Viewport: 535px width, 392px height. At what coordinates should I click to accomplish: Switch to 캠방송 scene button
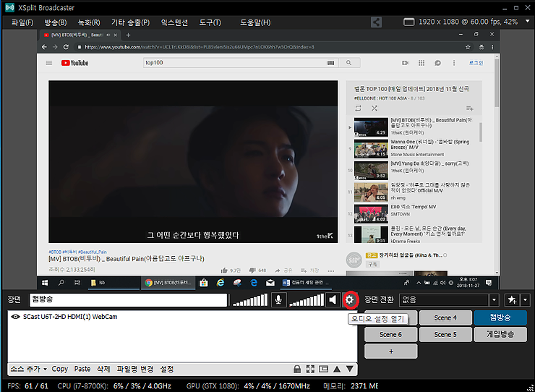point(500,318)
